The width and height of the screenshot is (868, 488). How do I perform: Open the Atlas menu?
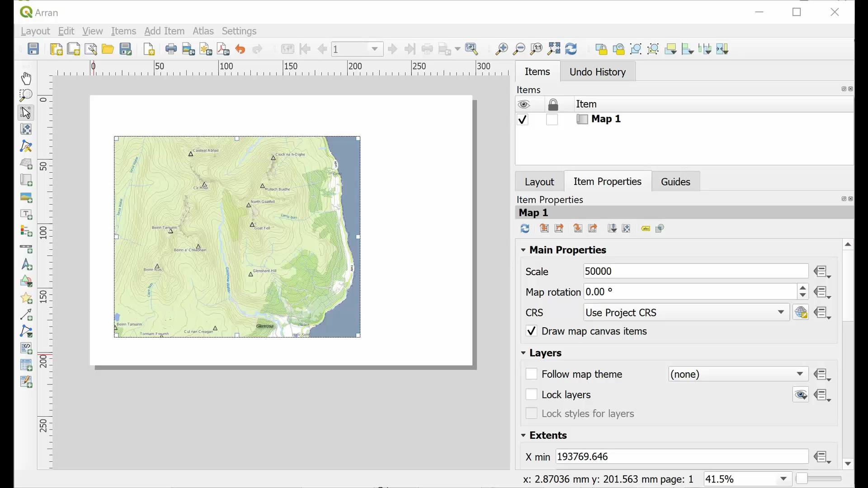click(203, 31)
